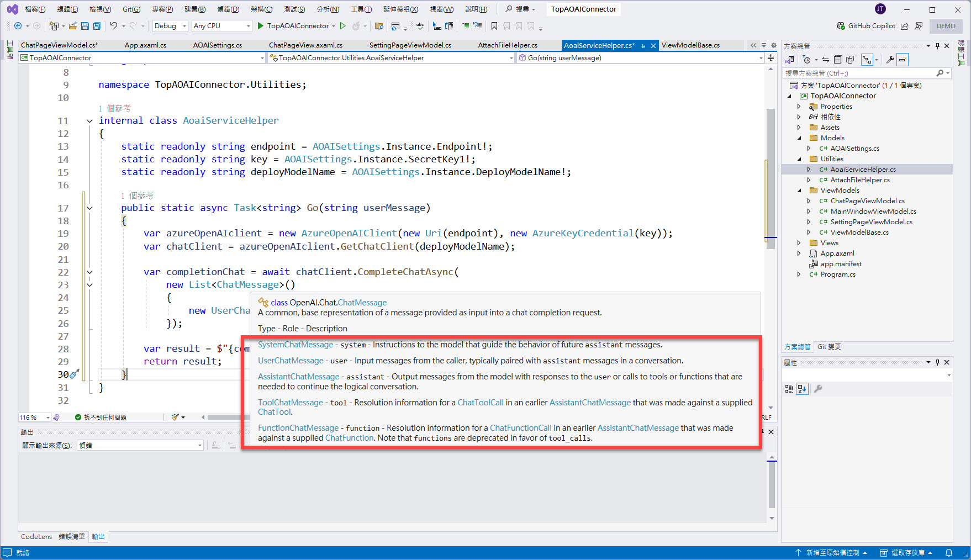The height and width of the screenshot is (560, 971).
Task: Open the SystemChatMessage link in tooltip
Action: [295, 345]
